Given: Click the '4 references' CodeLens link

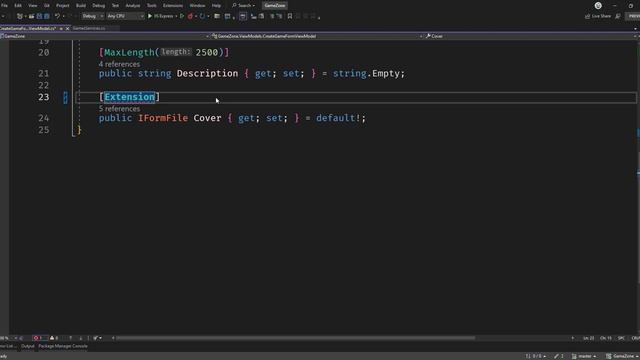Looking at the screenshot, I should (x=119, y=64).
